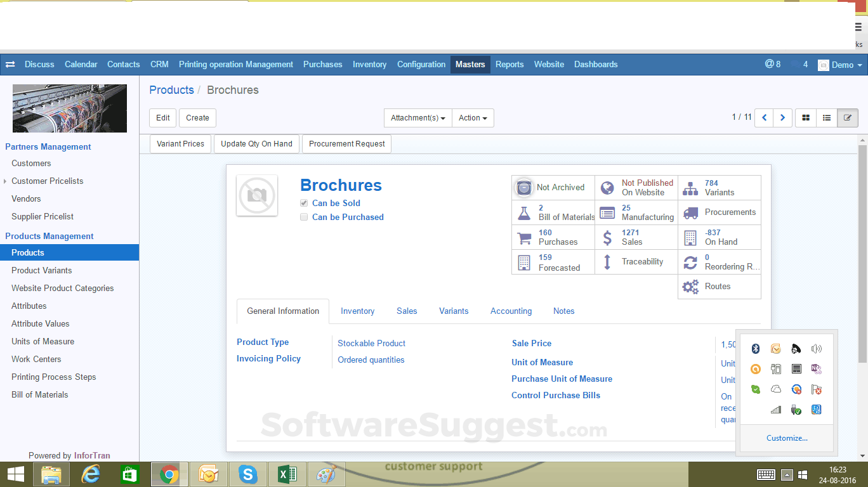Open Routes via the gears icon
This screenshot has width=868, height=487.
[x=690, y=286]
